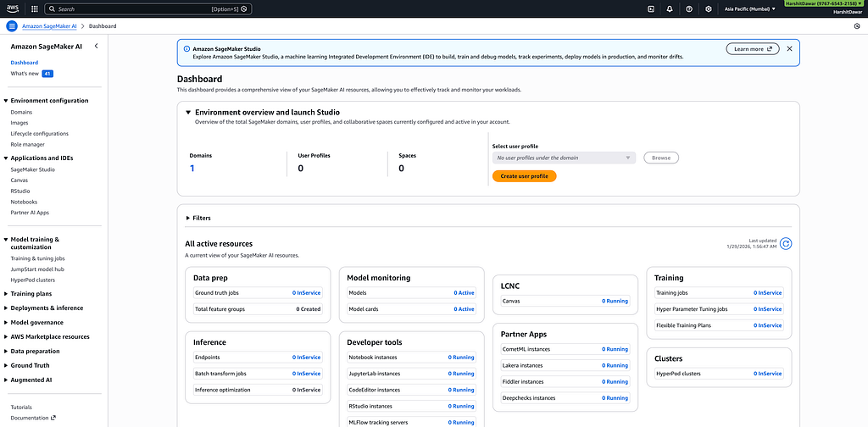Go to Dashboard in side navigation

[25, 63]
